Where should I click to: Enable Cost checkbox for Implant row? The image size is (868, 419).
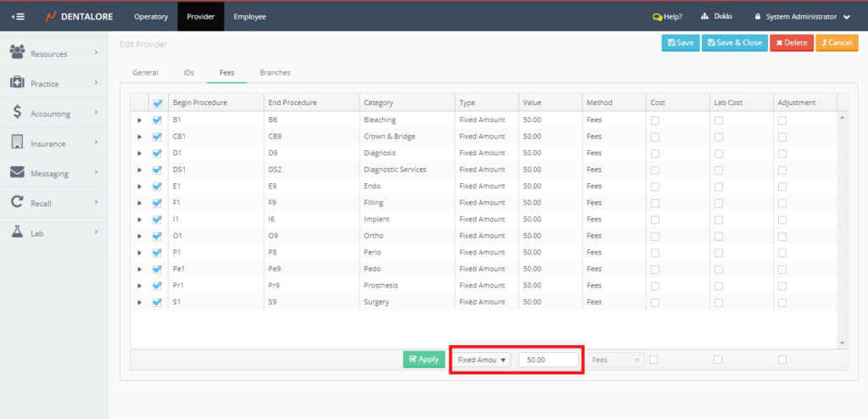click(x=655, y=220)
